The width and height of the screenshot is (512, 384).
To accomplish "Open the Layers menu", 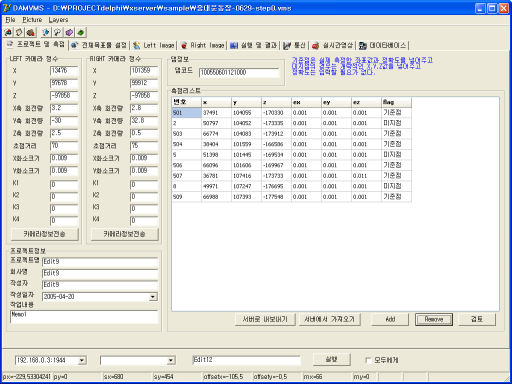I will (58, 20).
